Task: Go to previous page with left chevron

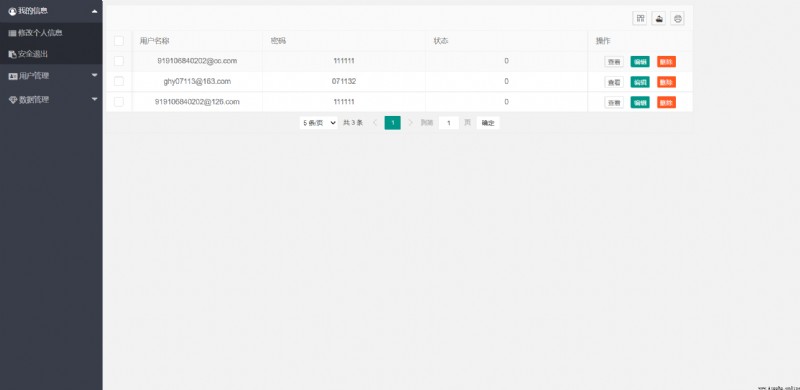Action: coord(375,123)
